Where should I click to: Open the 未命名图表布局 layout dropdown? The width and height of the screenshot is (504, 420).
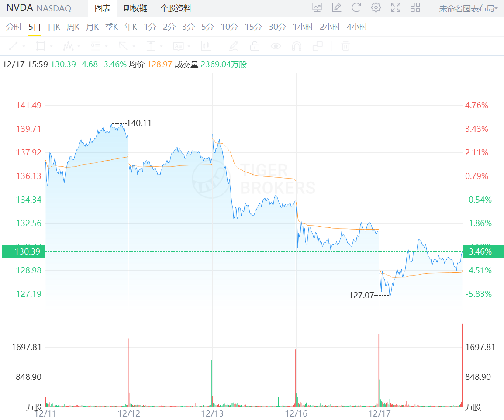click(x=468, y=9)
